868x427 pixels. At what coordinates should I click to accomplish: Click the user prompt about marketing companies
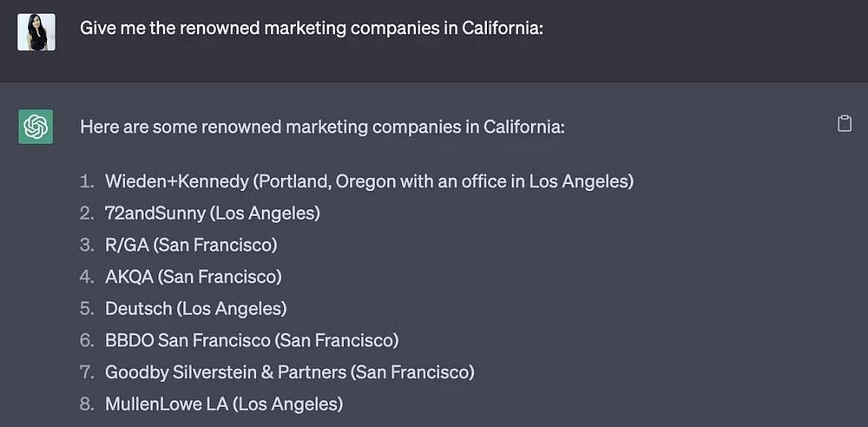[x=312, y=28]
